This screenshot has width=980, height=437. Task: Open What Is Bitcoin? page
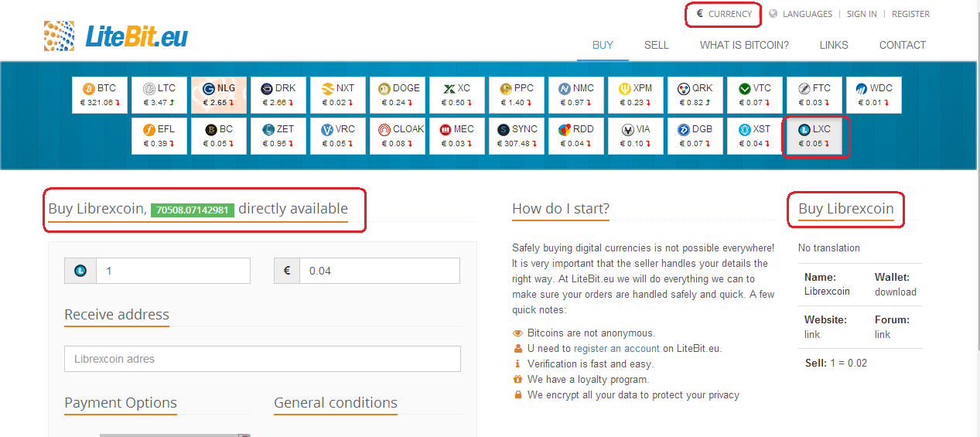coord(744,45)
